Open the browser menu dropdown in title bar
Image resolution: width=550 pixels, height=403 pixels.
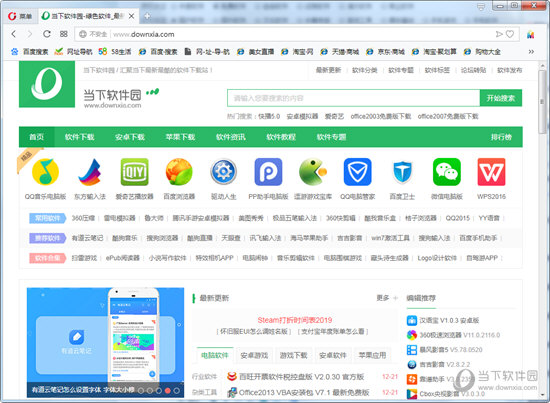point(481,7)
